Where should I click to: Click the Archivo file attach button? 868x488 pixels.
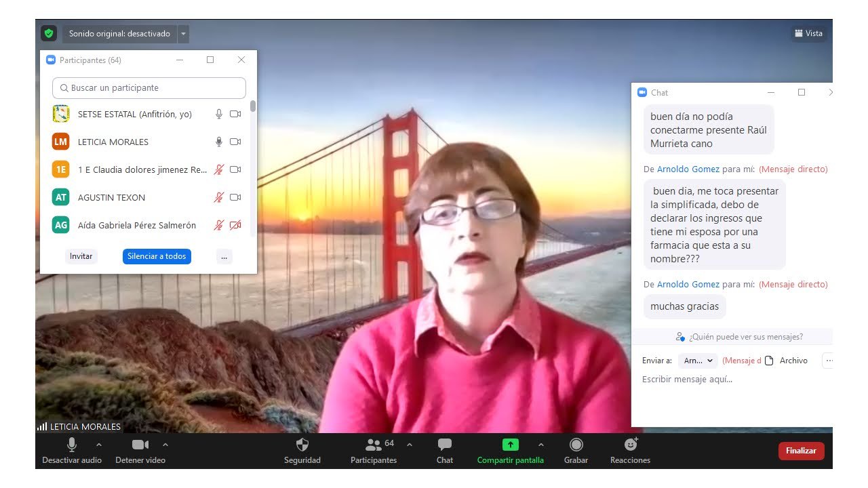787,361
